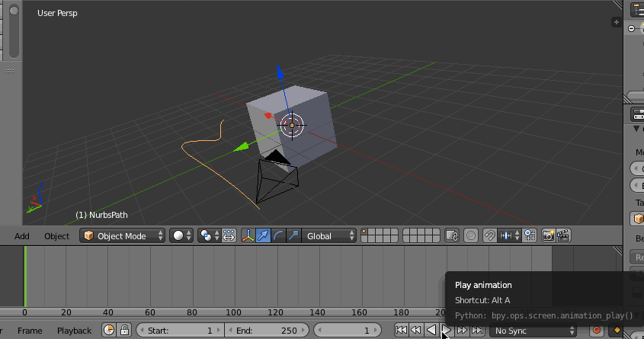
Task: Select the translate manipulator arrow icon
Action: 263,236
